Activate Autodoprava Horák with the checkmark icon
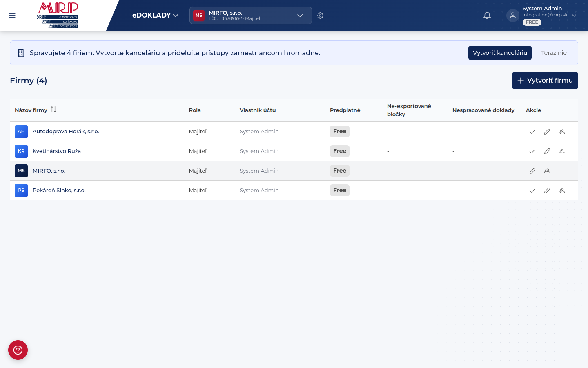The width and height of the screenshot is (588, 368). click(x=532, y=132)
